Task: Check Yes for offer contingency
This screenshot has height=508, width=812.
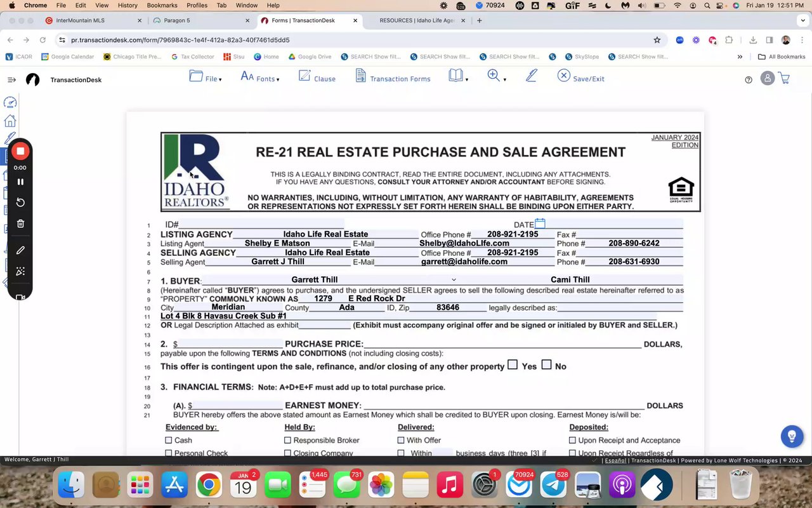Action: coord(513,365)
